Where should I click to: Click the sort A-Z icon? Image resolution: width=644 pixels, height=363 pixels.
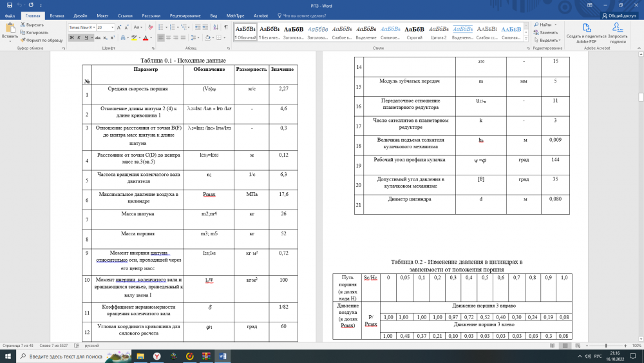(216, 28)
